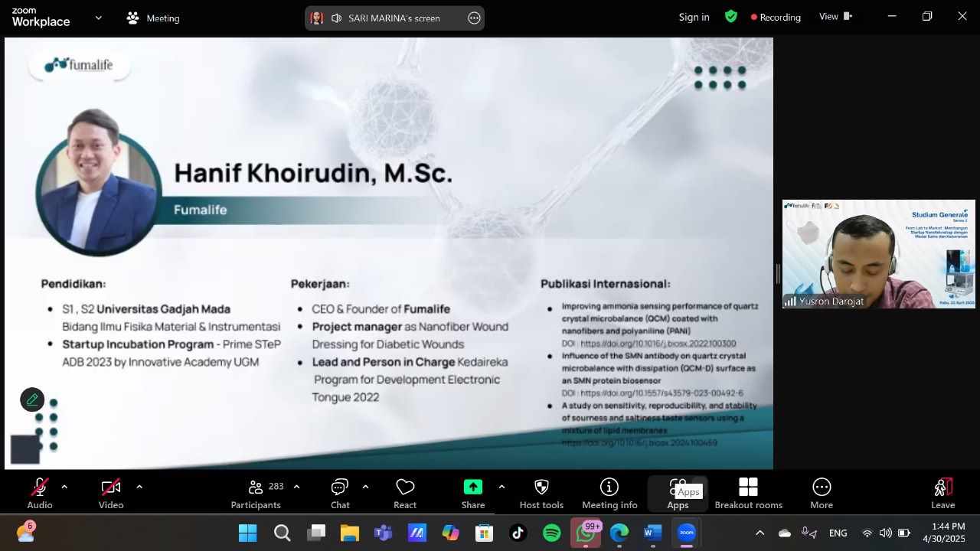980x551 pixels.
Task: Open Microsoft Teams from taskbar
Action: [x=384, y=533]
